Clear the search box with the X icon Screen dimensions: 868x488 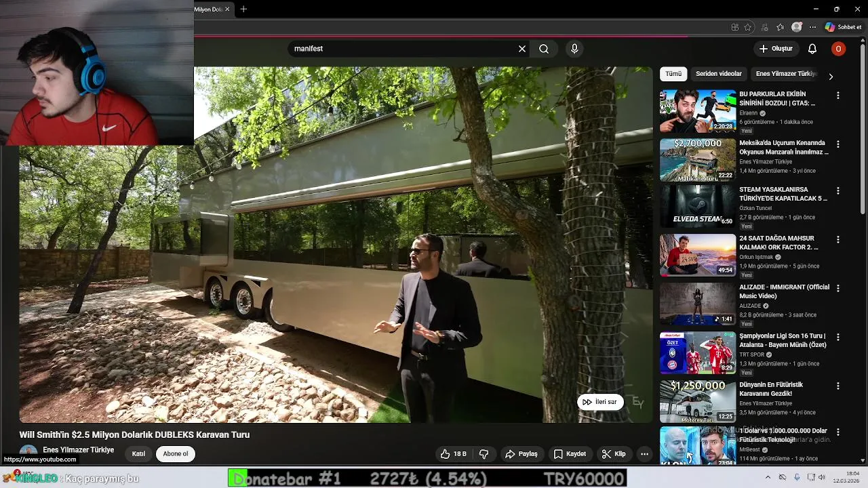[x=522, y=49]
